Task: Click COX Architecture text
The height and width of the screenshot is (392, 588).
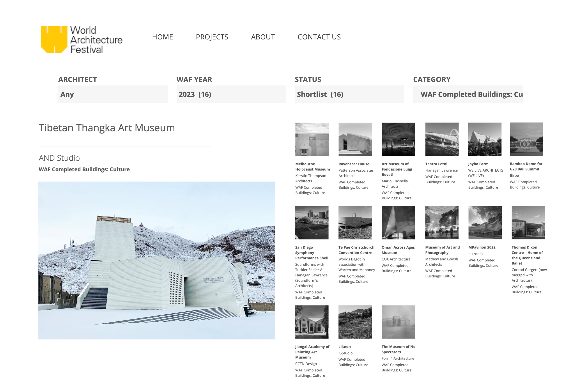Action: point(396,259)
